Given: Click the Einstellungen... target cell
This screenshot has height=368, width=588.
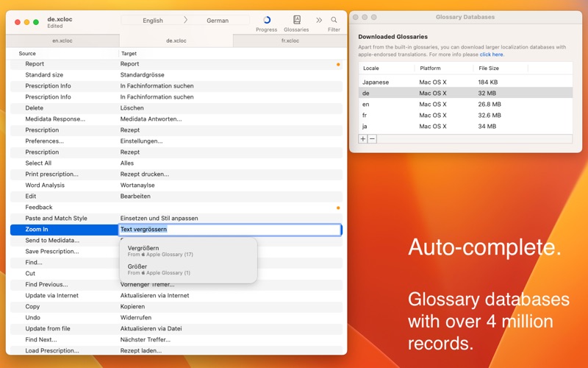Looking at the screenshot, I should point(141,141).
